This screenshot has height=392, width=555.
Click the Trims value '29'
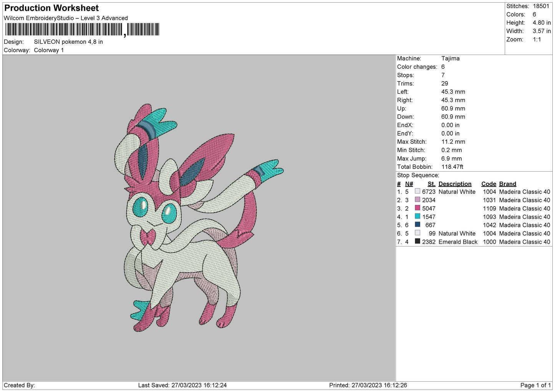pos(445,83)
